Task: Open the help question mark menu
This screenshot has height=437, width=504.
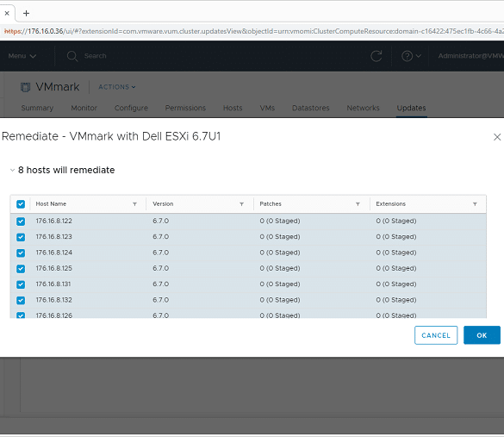Action: coord(411,56)
